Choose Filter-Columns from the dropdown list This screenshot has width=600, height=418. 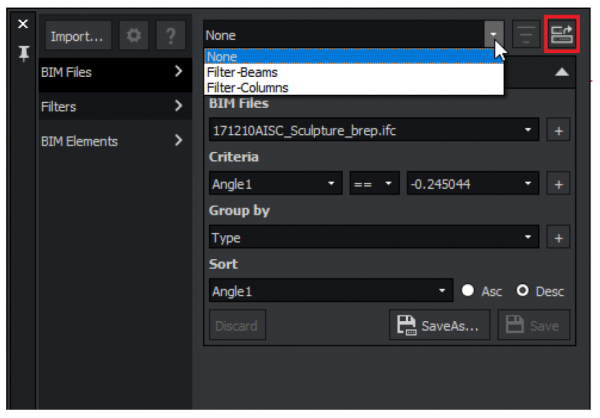tap(247, 87)
